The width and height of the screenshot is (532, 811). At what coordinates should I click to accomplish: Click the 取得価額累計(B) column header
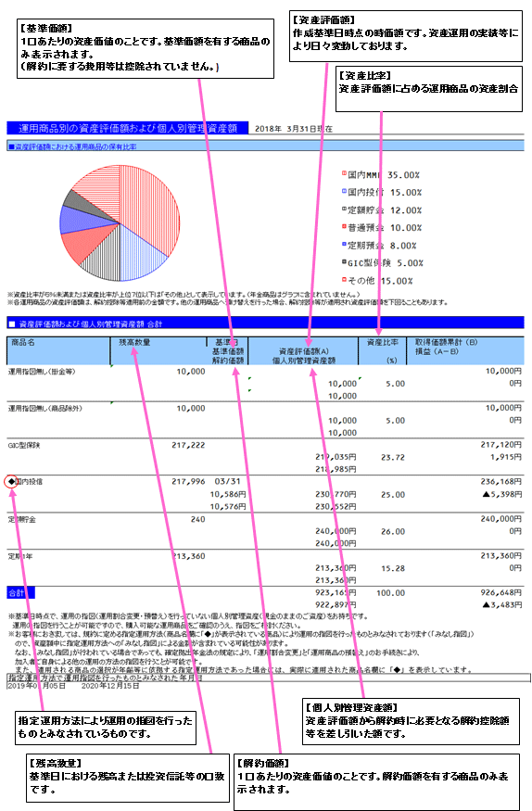[x=446, y=342]
